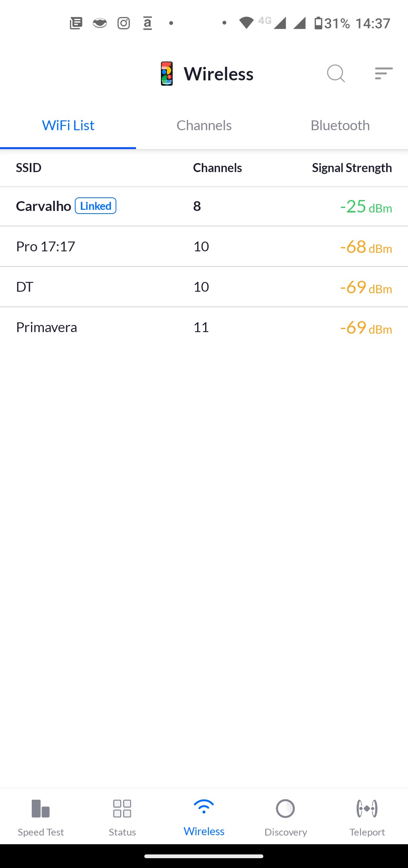Open the Primavera network entry

pyautogui.click(x=204, y=328)
